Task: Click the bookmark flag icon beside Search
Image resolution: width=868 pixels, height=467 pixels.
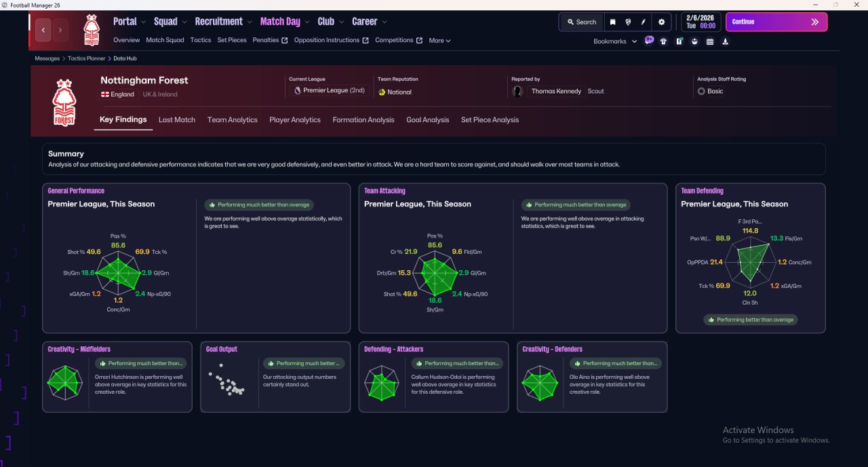Action: coord(613,22)
